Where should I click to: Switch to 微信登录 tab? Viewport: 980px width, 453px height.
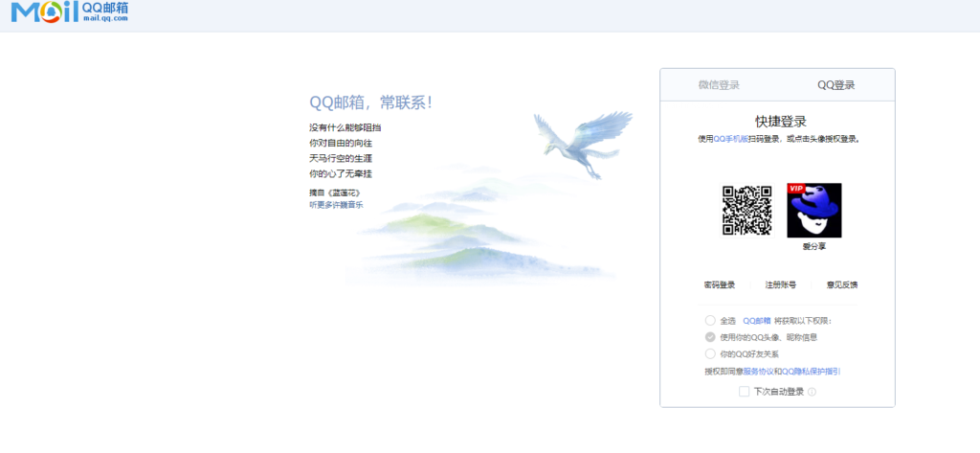(719, 85)
